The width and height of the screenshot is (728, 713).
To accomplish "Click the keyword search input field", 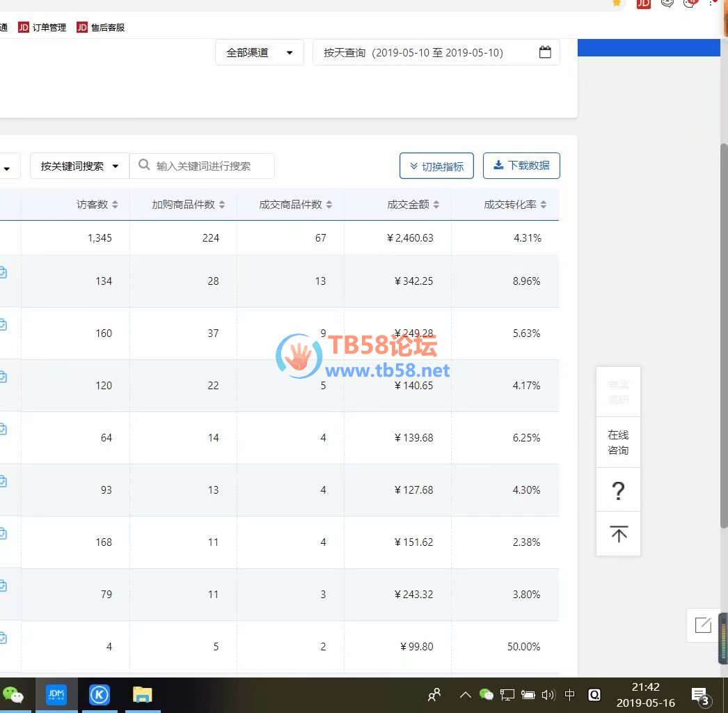I will [x=209, y=166].
